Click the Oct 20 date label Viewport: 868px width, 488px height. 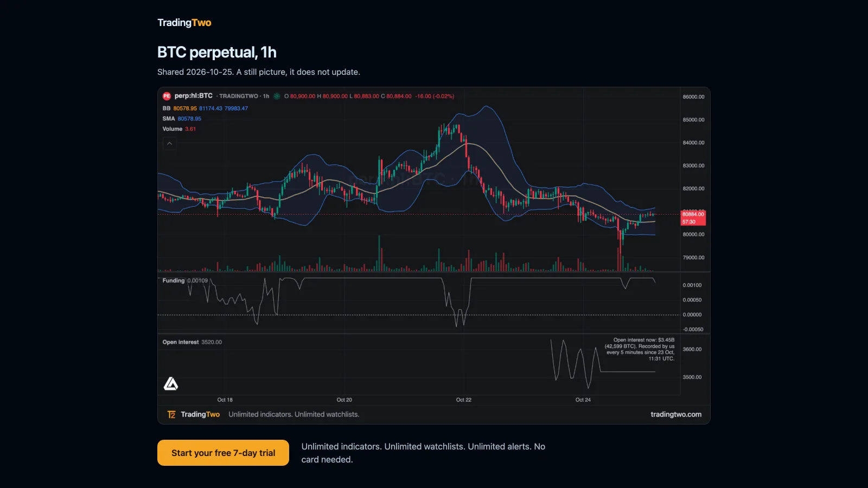click(x=344, y=400)
